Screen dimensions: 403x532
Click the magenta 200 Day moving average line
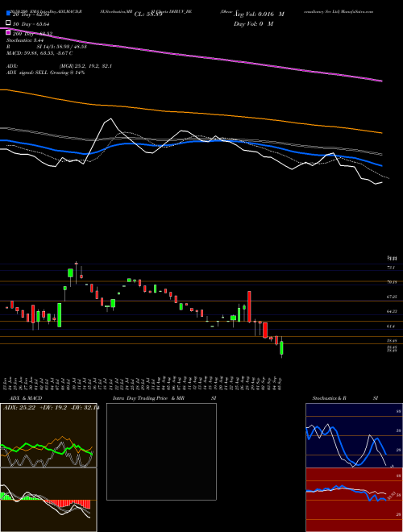coord(190,54)
